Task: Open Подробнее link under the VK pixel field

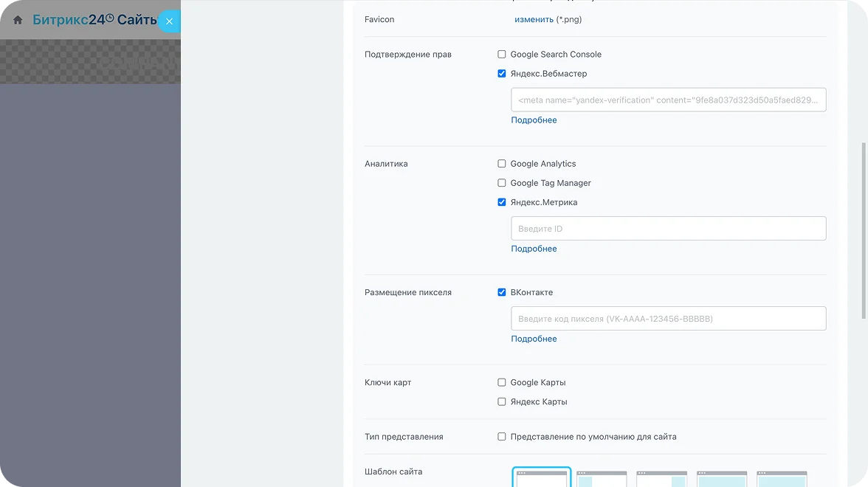Action: click(534, 339)
